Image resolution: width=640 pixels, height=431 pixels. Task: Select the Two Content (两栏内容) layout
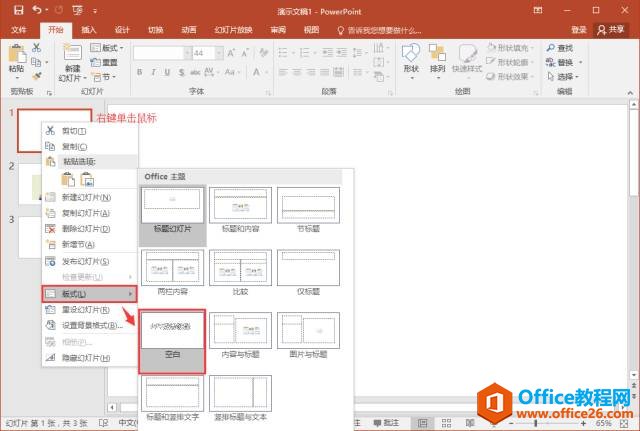click(172, 273)
